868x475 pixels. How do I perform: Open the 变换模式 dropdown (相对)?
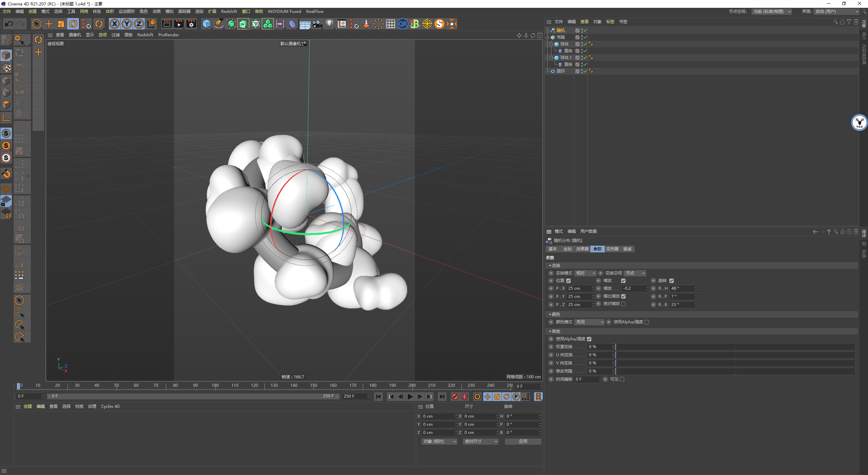[585, 273]
